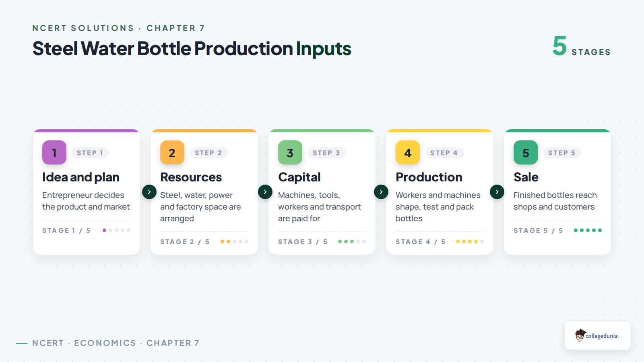
Task: Click the Stage 1 / 5 progress dots
Action: pyautogui.click(x=116, y=230)
